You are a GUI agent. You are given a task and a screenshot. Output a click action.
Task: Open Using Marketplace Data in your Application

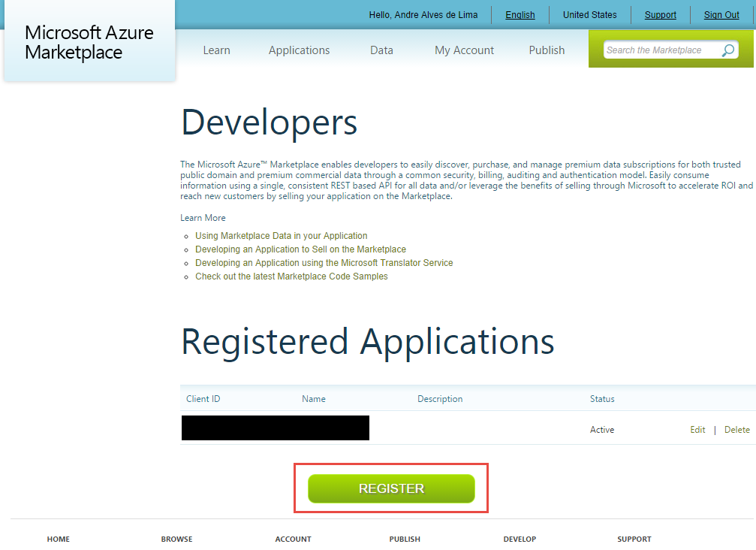[281, 236]
